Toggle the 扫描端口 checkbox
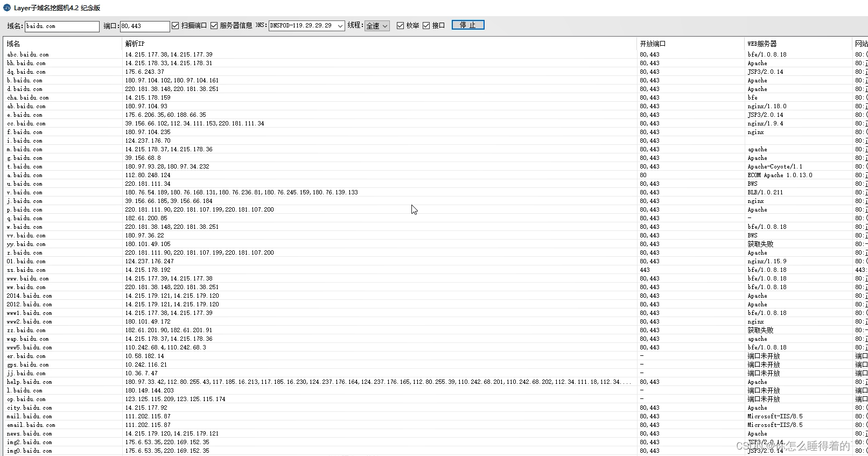868x456 pixels. coord(175,25)
